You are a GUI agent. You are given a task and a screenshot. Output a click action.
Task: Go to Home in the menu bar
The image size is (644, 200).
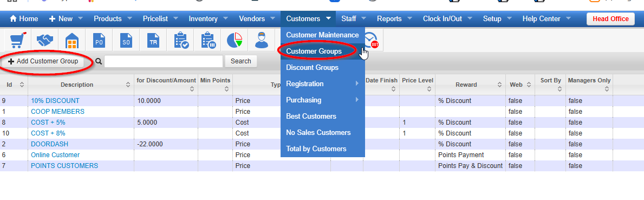pos(24,19)
